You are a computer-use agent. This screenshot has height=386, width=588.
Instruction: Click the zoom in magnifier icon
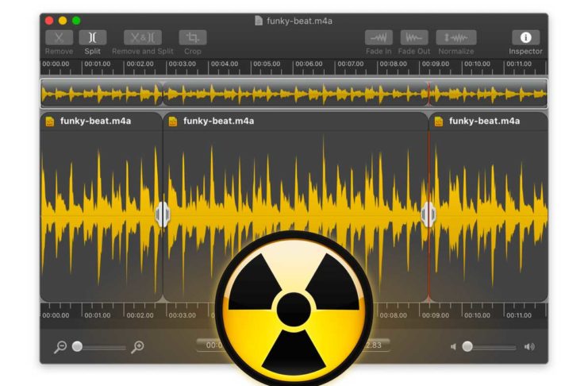[x=137, y=347]
